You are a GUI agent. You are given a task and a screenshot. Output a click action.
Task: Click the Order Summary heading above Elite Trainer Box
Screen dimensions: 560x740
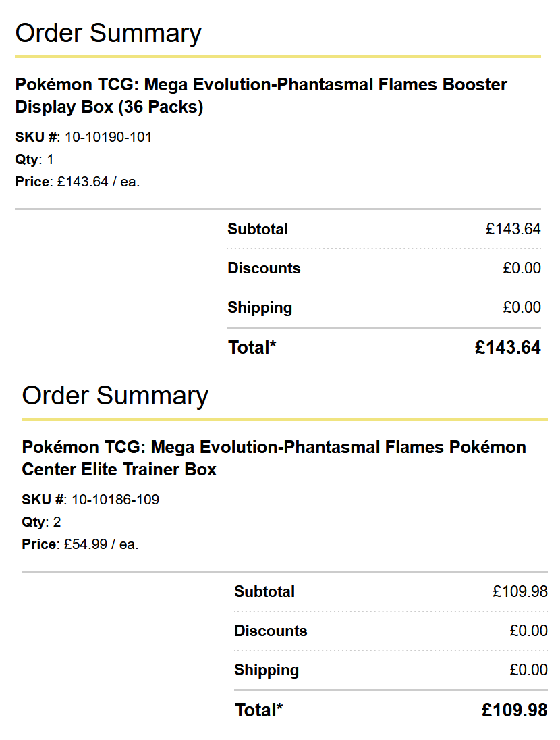(x=115, y=396)
